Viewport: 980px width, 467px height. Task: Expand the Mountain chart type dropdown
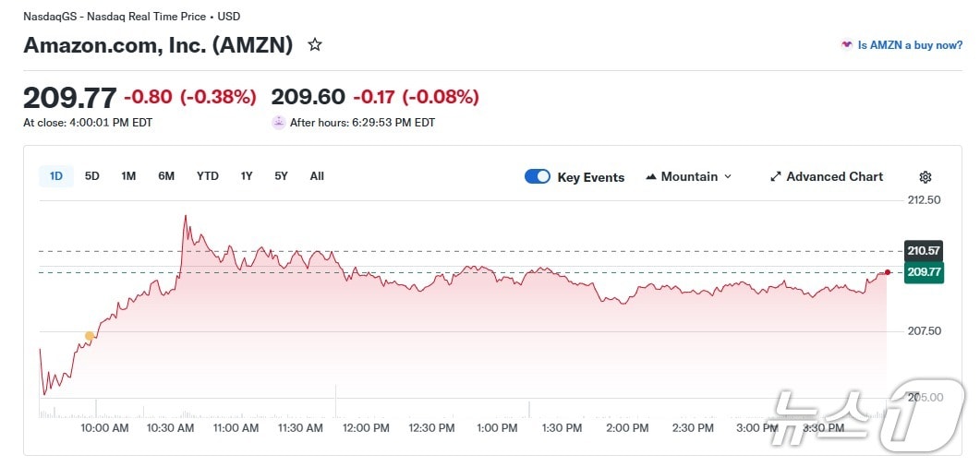pyautogui.click(x=727, y=176)
